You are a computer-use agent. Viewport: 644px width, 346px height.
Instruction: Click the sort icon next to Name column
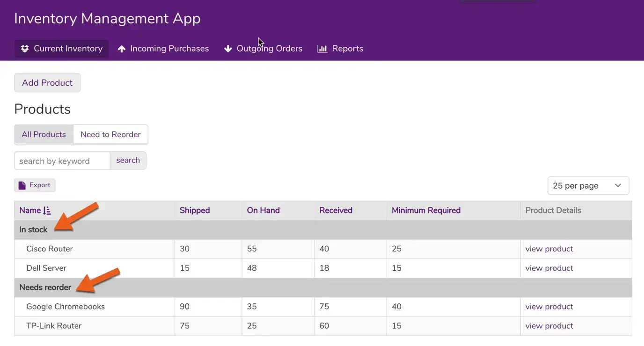(47, 211)
